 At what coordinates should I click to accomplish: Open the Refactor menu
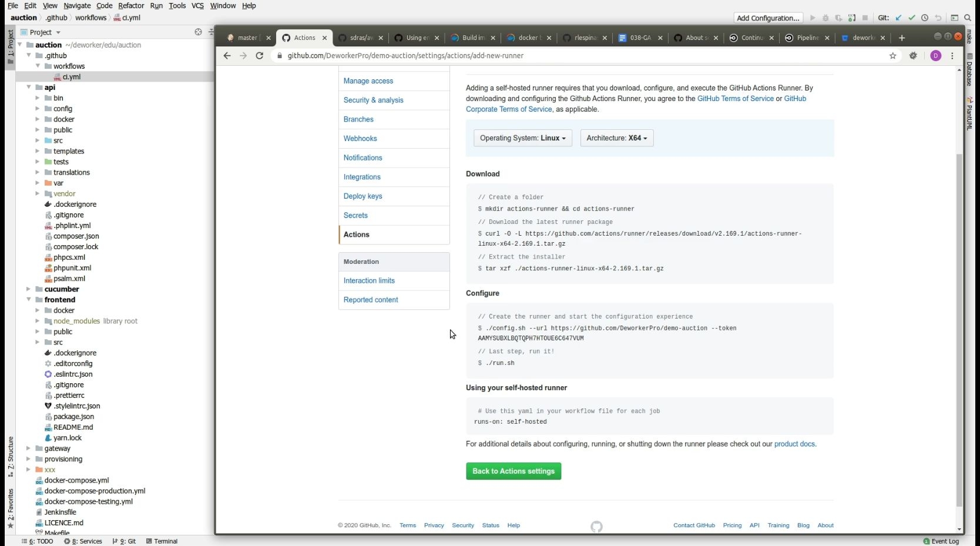131,5
